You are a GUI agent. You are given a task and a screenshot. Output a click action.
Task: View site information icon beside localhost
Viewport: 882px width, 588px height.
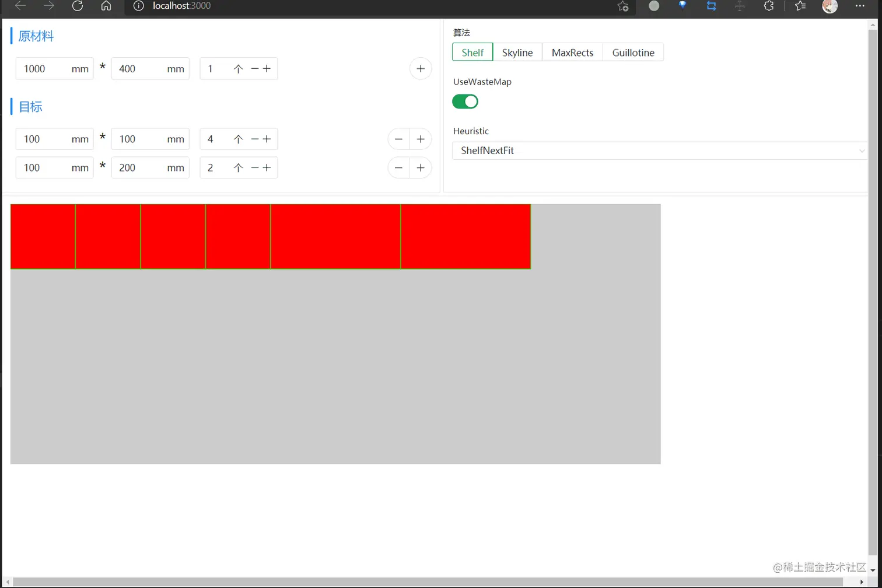tap(138, 6)
